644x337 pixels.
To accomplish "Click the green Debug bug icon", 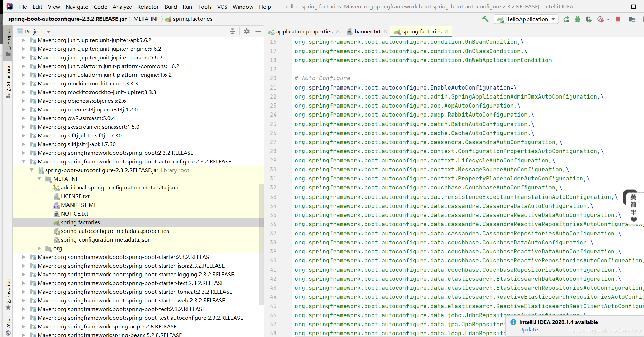I will click(578, 19).
